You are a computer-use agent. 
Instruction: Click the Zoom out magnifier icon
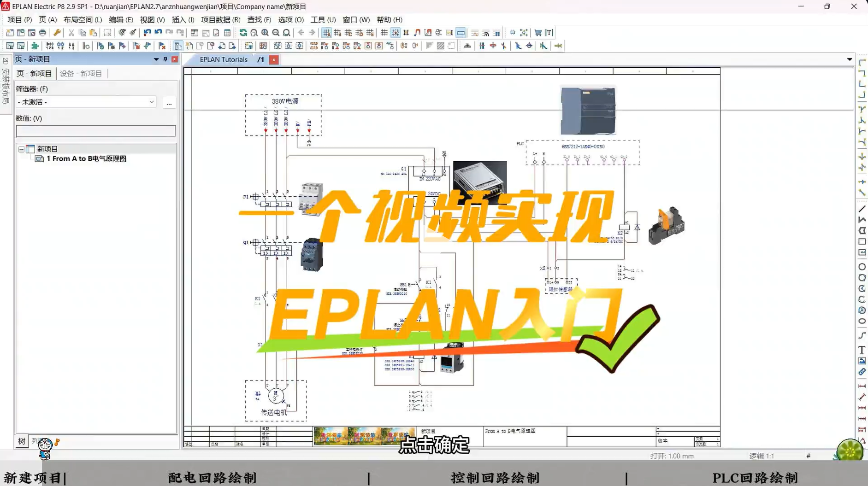coord(276,33)
